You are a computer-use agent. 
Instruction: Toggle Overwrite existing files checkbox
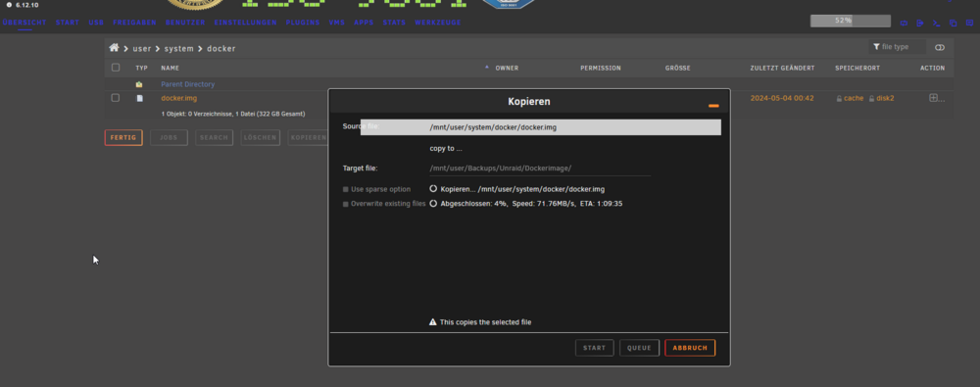click(x=346, y=204)
